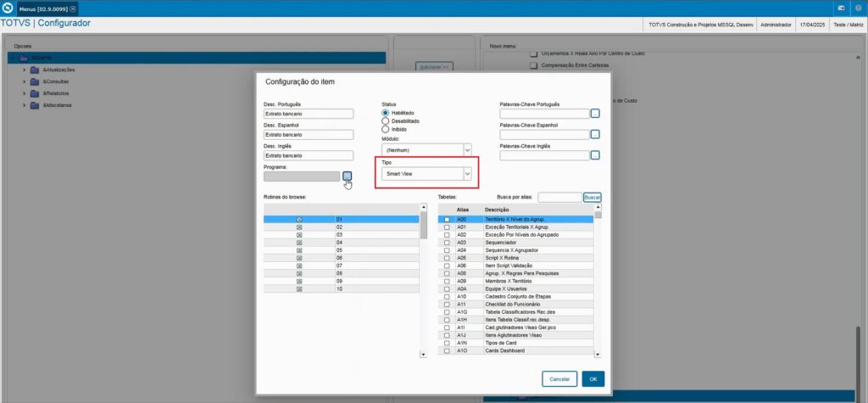Check the Compensação Entre Carteiras checkbox
Image resolution: width=868 pixels, height=403 pixels.
click(534, 65)
